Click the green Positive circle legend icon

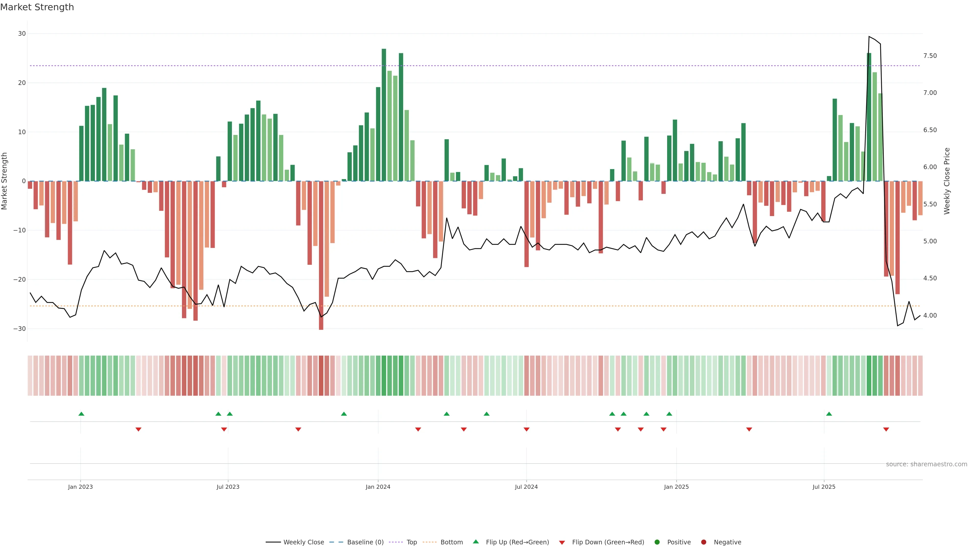[x=657, y=542]
